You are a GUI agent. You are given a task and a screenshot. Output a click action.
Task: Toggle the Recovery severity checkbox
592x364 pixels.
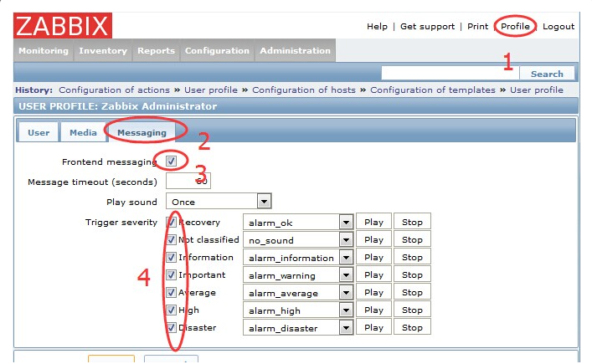click(x=171, y=223)
